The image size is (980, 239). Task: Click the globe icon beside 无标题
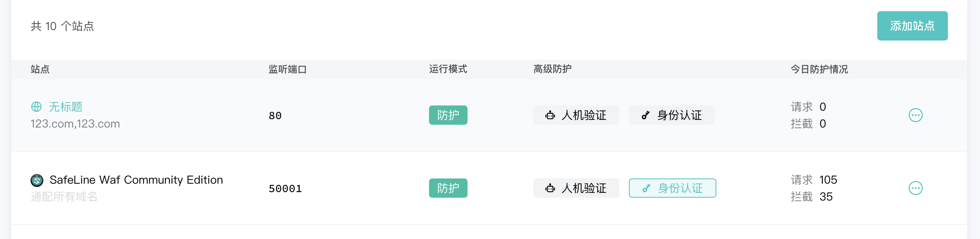[x=37, y=107]
